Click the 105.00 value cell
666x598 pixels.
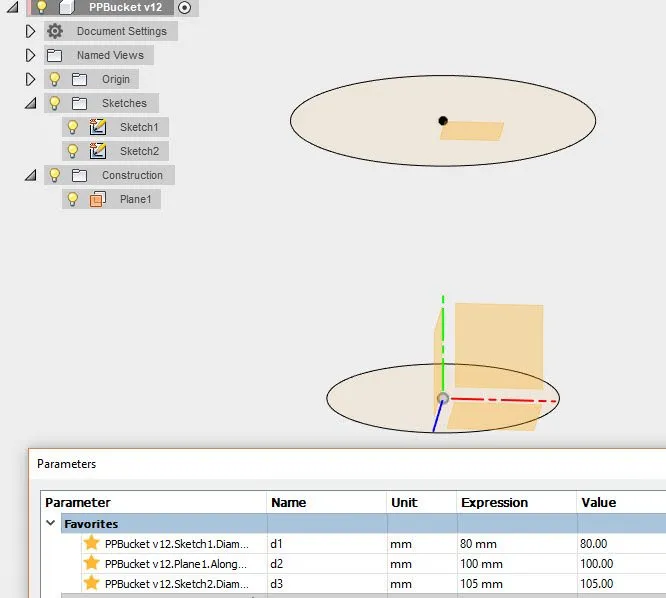pyautogui.click(x=622, y=584)
